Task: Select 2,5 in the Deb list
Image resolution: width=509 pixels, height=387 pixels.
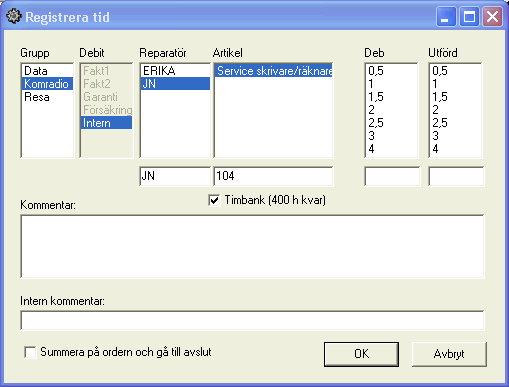Action: coord(391,123)
